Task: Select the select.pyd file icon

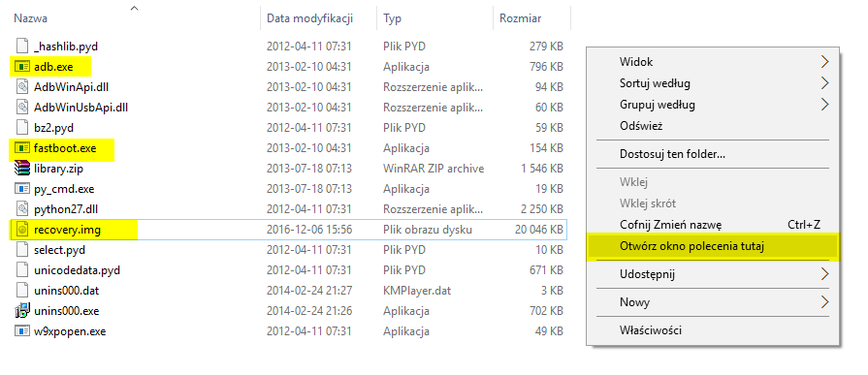Action: [x=22, y=250]
